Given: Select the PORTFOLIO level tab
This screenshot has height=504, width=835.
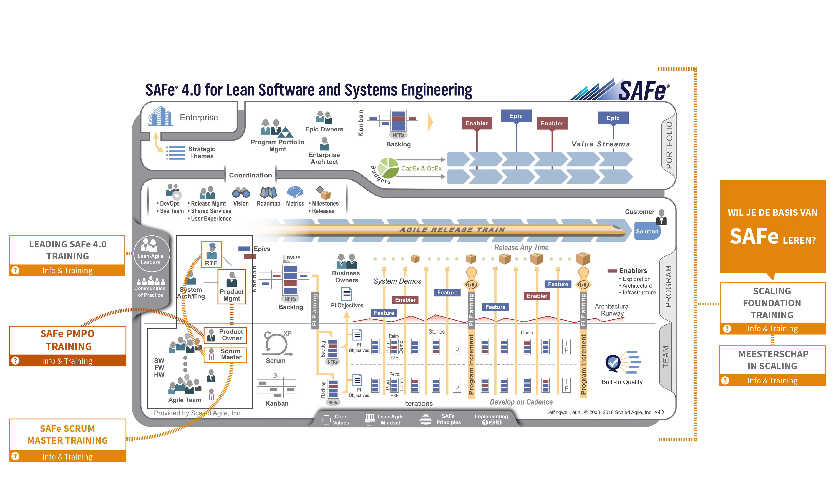Looking at the screenshot, I should pos(669,145).
